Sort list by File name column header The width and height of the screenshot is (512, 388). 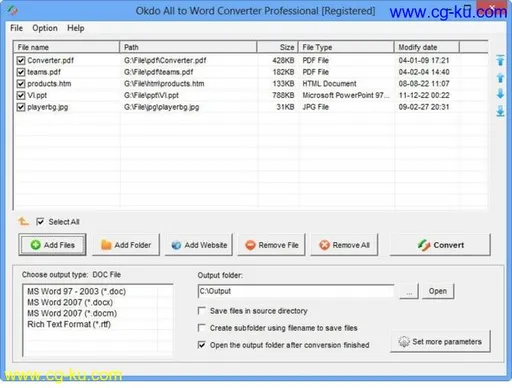(x=66, y=47)
